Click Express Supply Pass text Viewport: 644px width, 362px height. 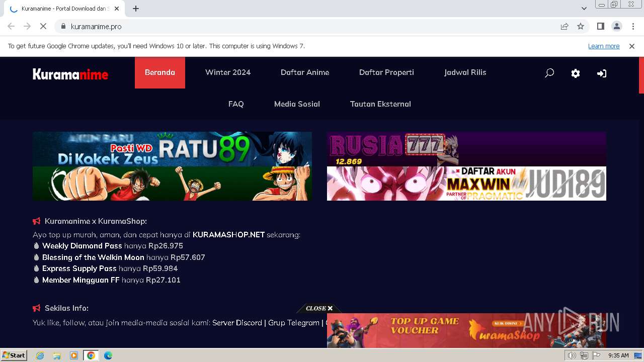click(79, 268)
